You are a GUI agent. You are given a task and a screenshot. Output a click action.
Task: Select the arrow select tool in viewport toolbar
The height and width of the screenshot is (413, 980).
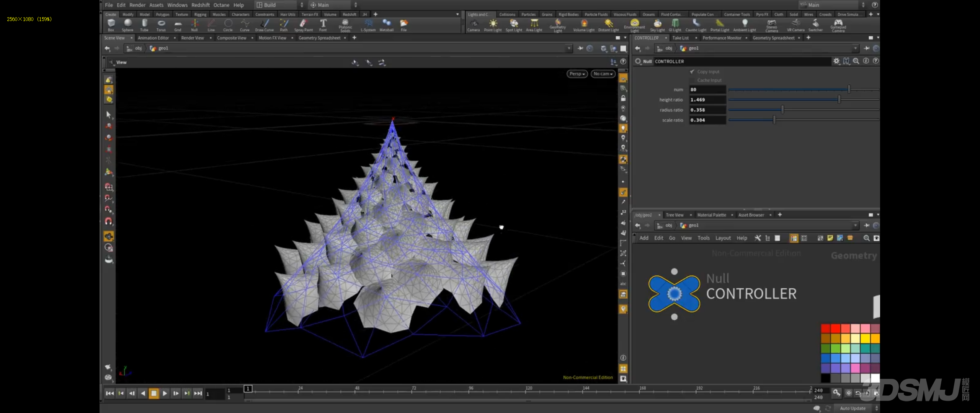(x=109, y=114)
